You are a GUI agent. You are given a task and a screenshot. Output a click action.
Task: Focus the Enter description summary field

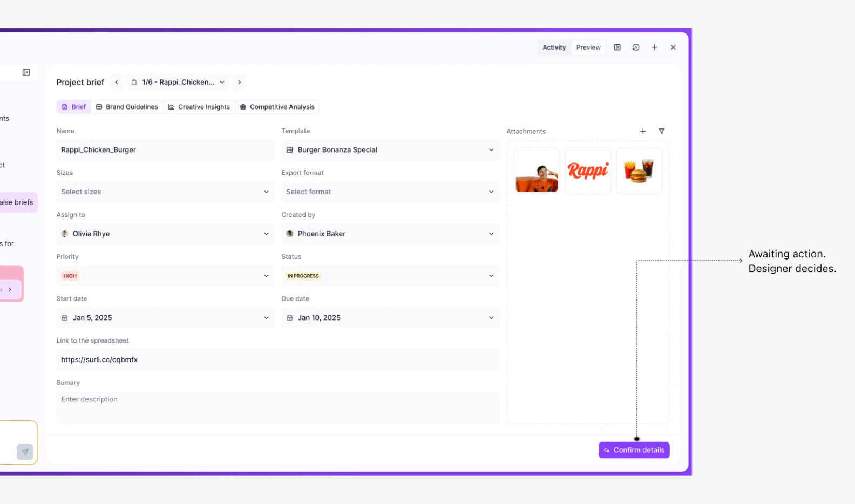[x=278, y=407]
